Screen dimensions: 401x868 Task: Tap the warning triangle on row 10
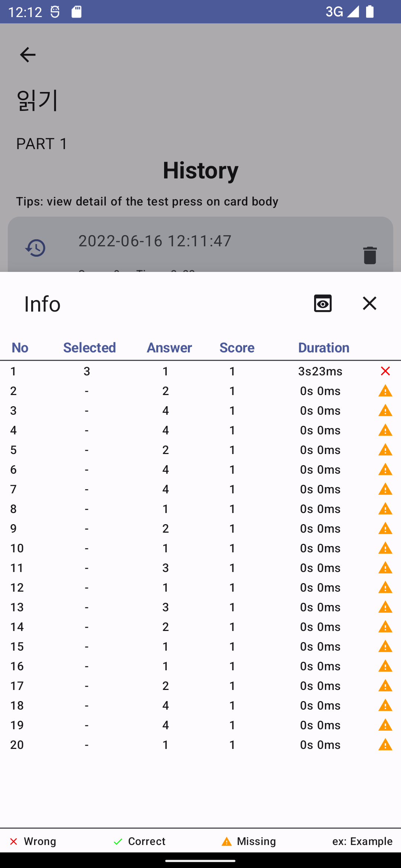(385, 548)
